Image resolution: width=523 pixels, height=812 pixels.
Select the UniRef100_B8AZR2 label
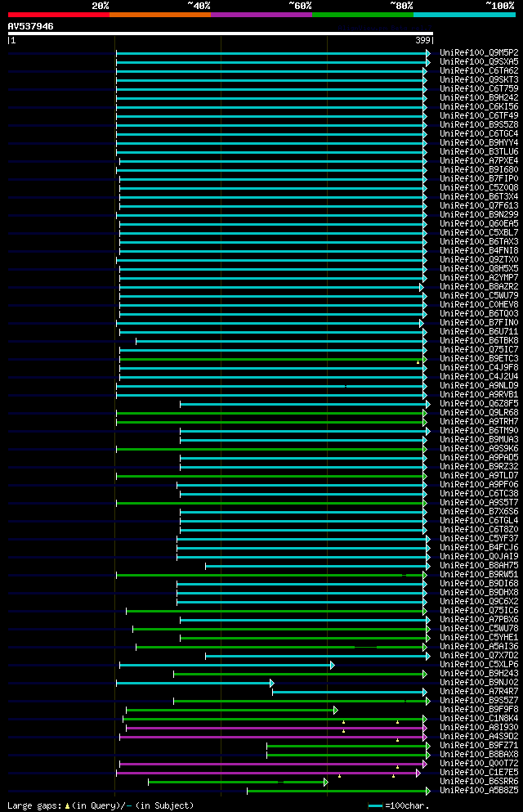(479, 286)
